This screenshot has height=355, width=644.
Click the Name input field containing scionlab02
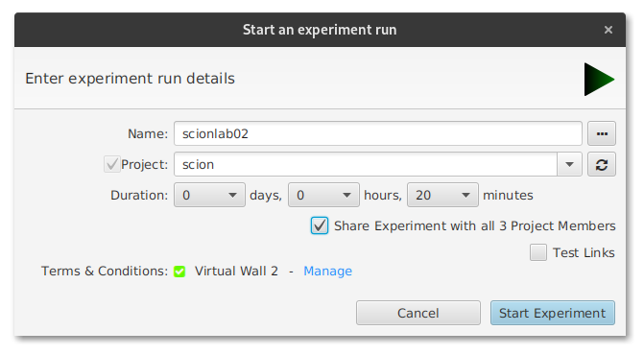(378, 133)
